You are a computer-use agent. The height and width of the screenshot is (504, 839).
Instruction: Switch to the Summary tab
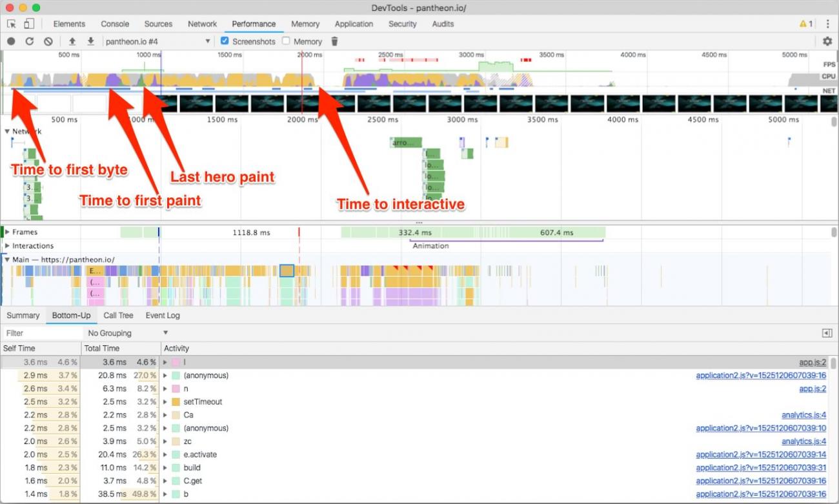tap(23, 316)
